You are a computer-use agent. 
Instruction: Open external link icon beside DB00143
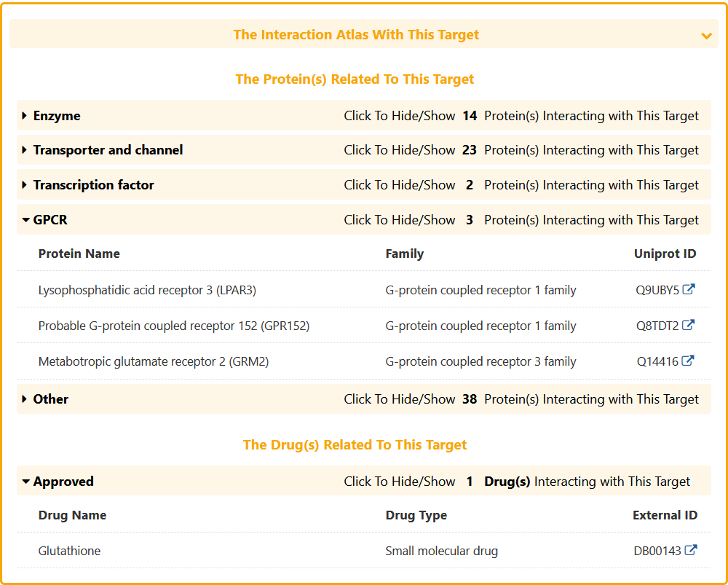pos(691,551)
